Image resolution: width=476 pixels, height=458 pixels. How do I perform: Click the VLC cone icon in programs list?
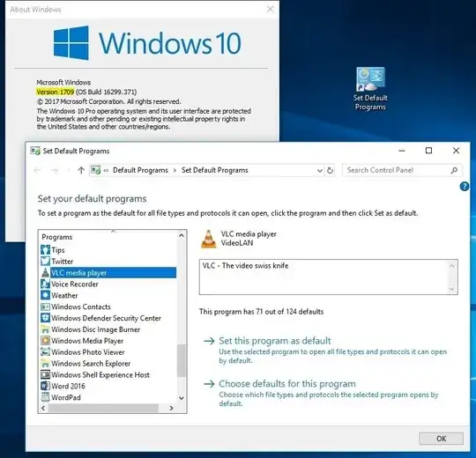(45, 272)
